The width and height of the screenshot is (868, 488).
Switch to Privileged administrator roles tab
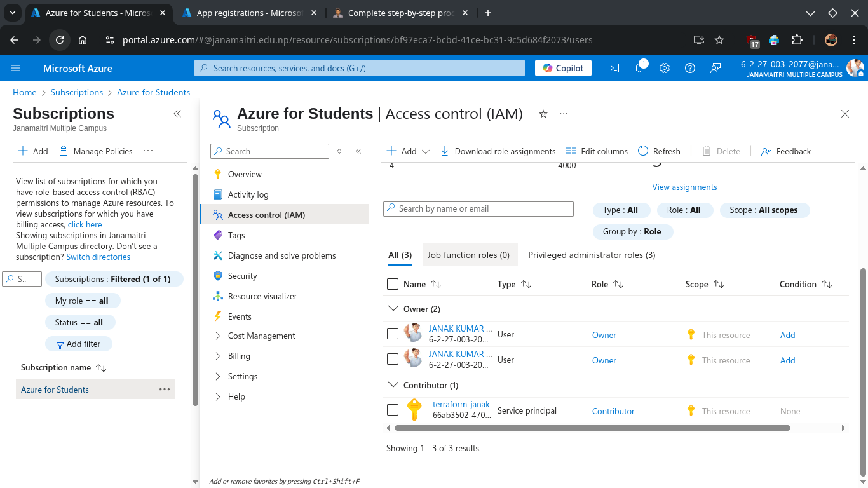pyautogui.click(x=591, y=255)
